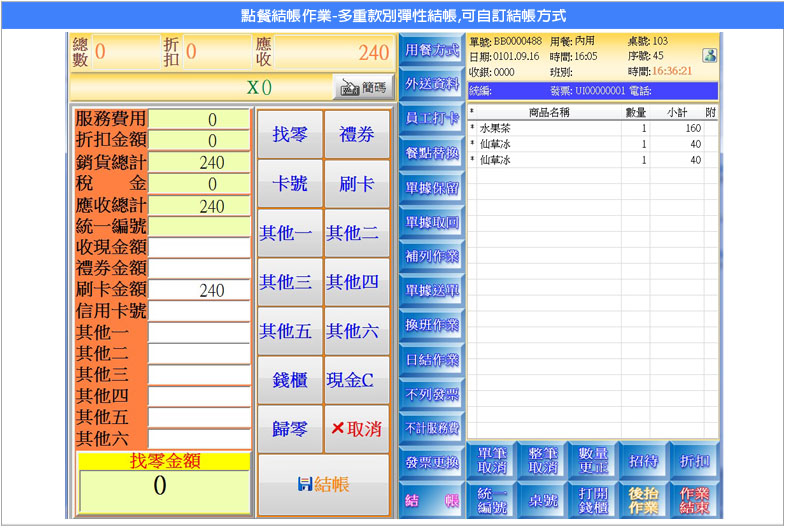
Task: Open the 外送資料 side menu item
Action: [x=432, y=84]
